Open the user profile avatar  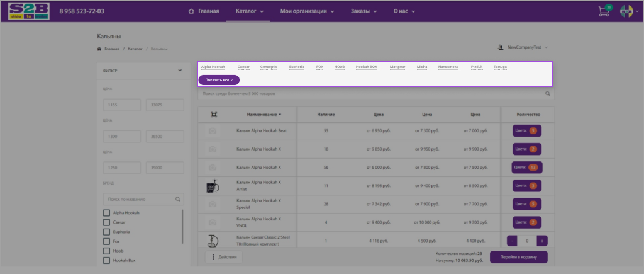click(626, 11)
